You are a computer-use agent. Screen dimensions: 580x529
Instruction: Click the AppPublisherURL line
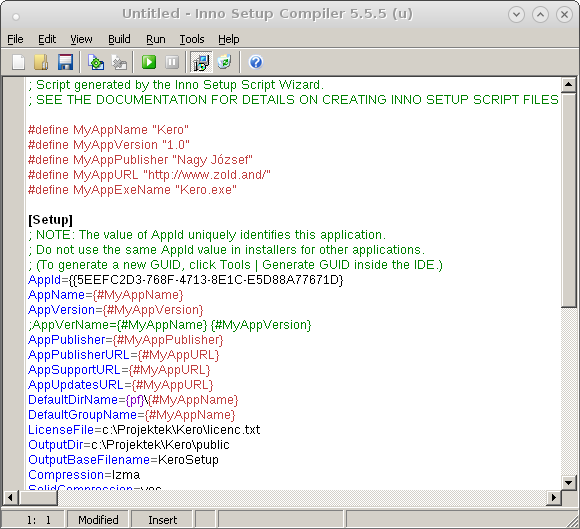tap(124, 355)
